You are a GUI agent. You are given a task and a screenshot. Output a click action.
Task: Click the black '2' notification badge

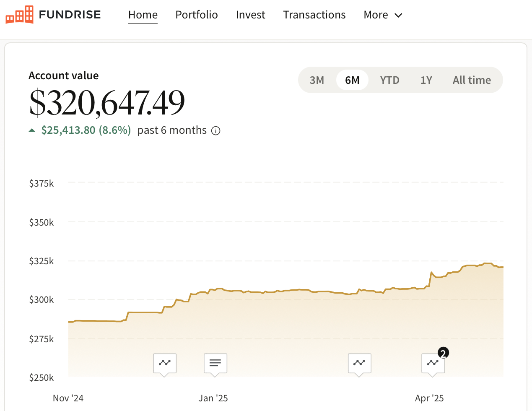tap(444, 353)
